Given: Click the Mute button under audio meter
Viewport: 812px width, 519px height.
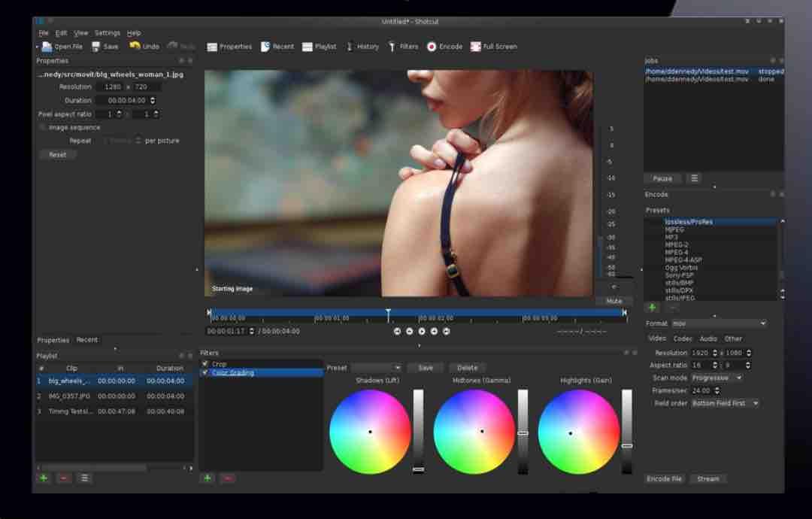Looking at the screenshot, I should [614, 301].
